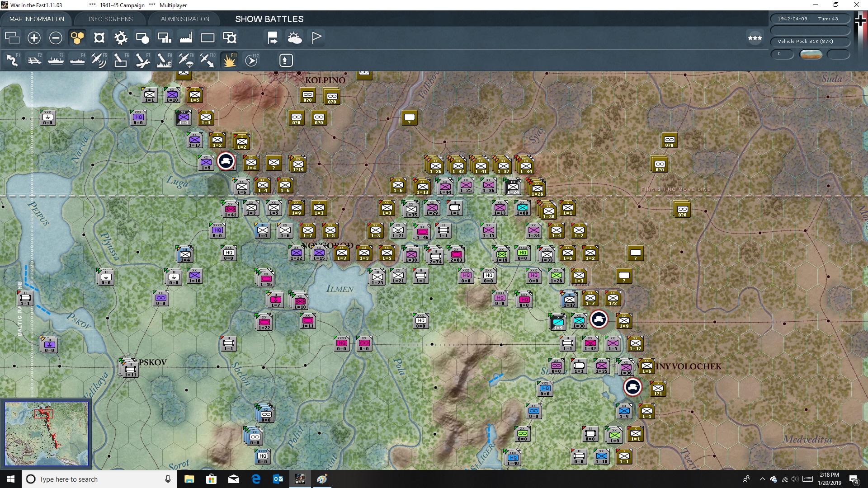
Task: Click the factory locations toolbar icon
Action: (x=186, y=38)
